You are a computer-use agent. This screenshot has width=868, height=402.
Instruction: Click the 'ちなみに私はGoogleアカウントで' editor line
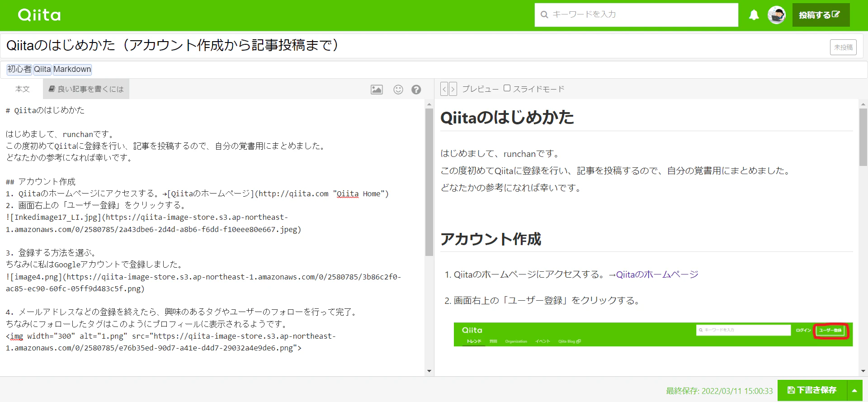(x=94, y=265)
